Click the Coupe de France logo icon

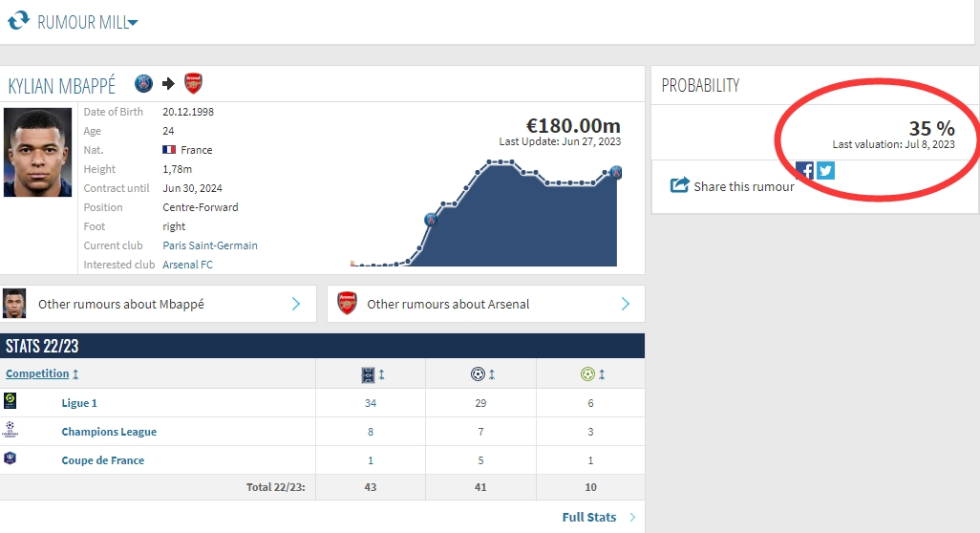10,458
